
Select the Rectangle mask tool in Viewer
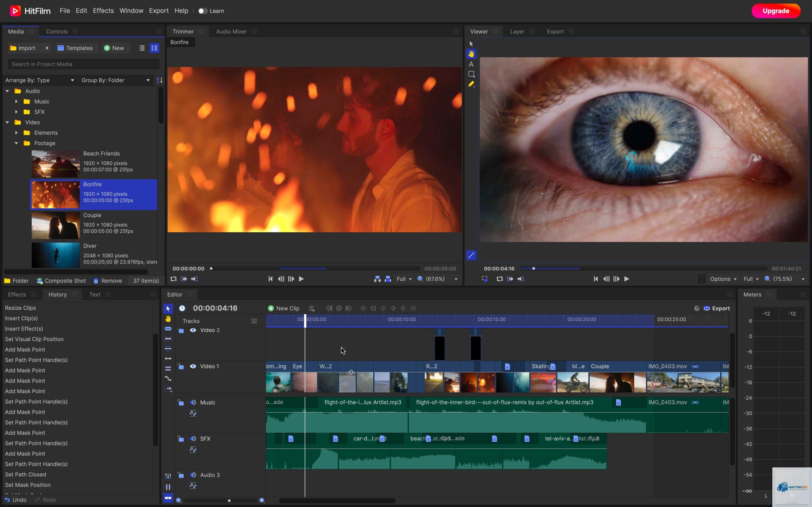pyautogui.click(x=471, y=74)
